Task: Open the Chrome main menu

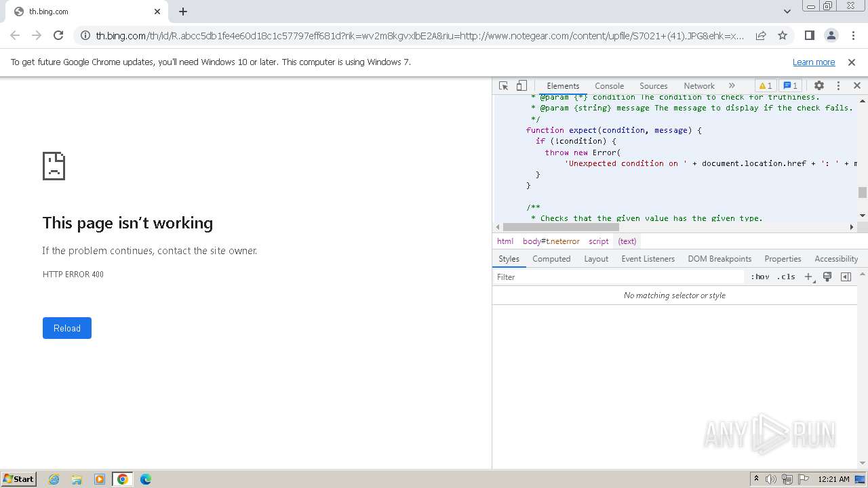Action: (852, 35)
